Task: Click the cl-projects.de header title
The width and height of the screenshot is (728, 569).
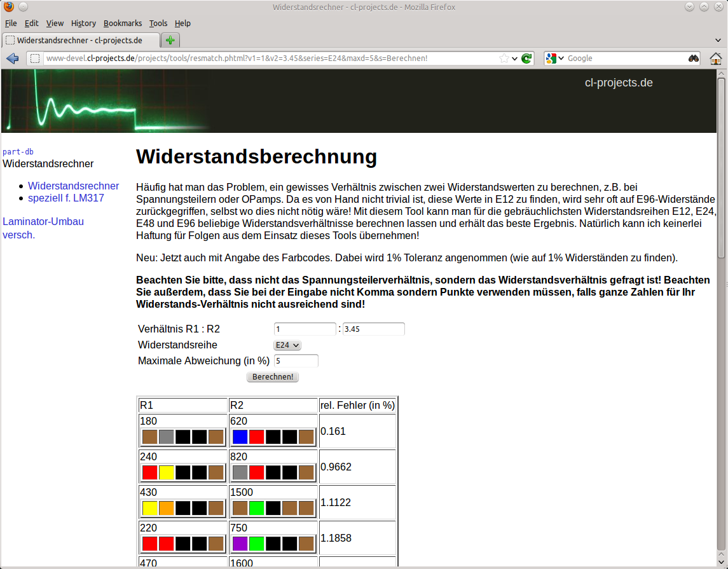Action: pyautogui.click(x=619, y=83)
